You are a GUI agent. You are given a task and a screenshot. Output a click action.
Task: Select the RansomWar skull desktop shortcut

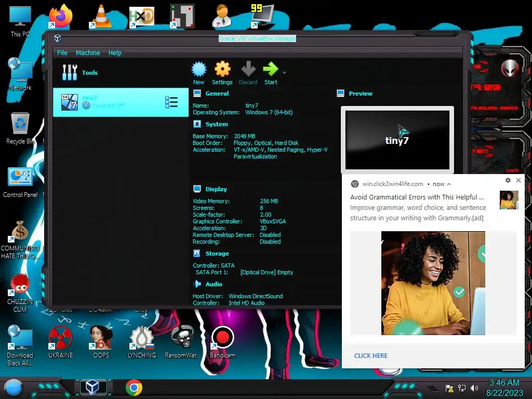[x=182, y=342]
